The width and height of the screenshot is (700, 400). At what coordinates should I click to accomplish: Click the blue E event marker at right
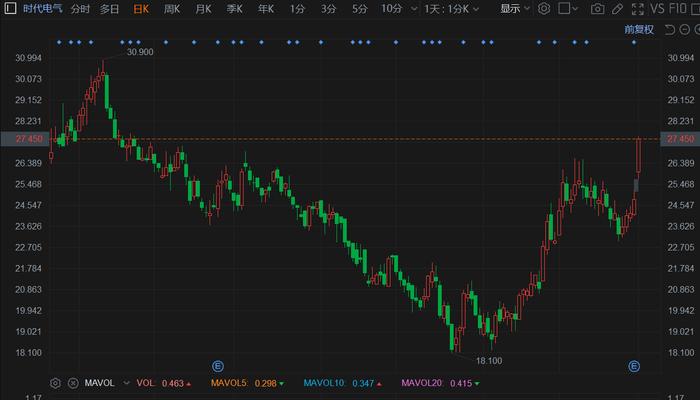(634, 367)
